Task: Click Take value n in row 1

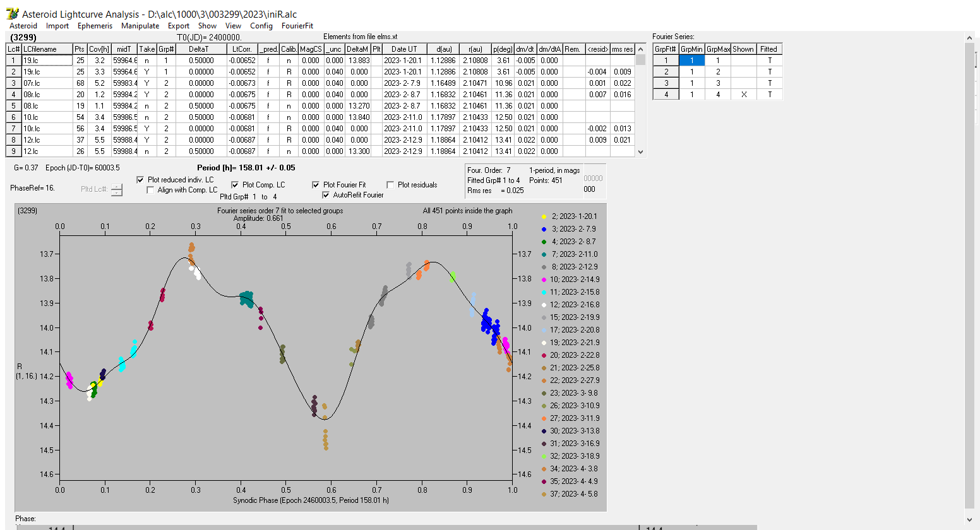Action: point(146,61)
